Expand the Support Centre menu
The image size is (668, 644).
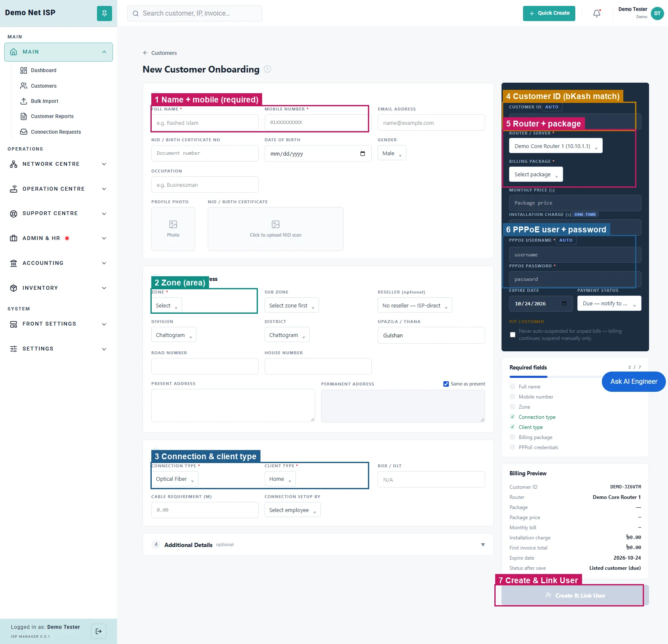point(59,213)
